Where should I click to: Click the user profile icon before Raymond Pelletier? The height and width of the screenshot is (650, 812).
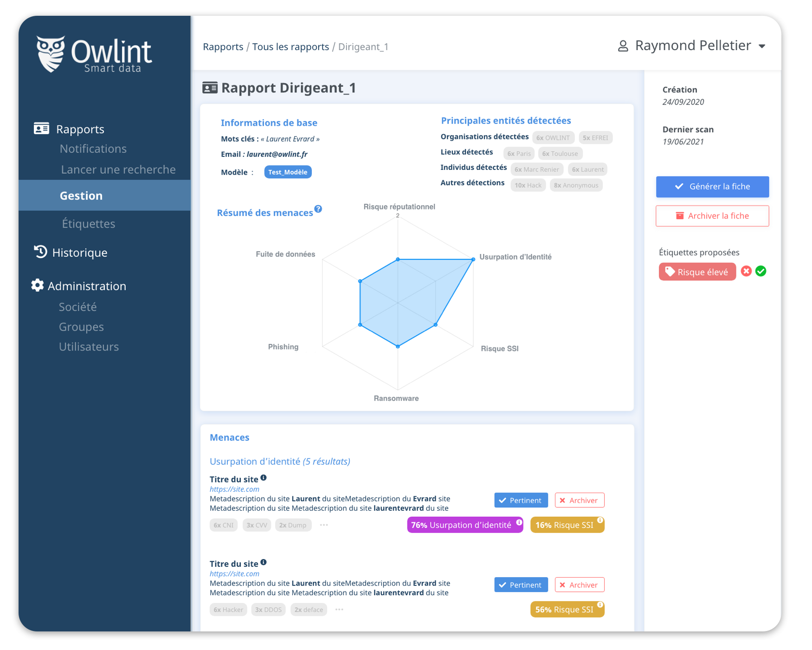coord(622,45)
